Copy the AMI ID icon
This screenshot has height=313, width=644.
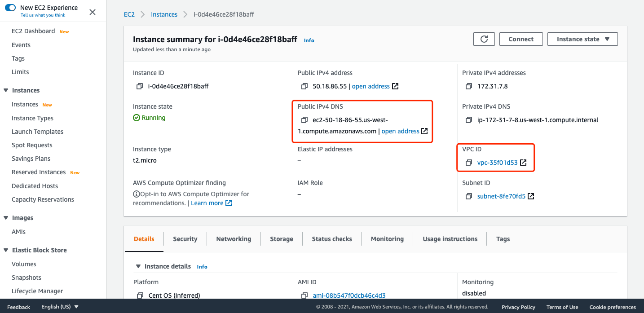point(304,295)
